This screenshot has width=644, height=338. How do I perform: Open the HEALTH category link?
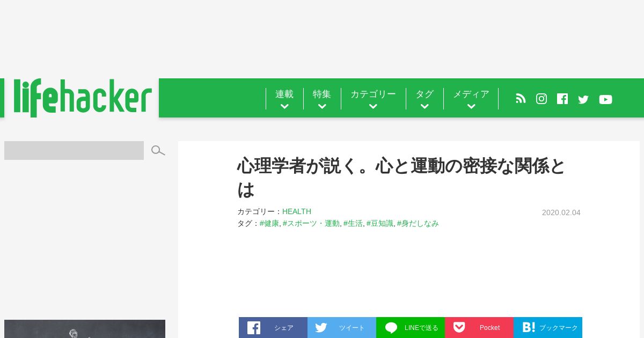point(297,211)
